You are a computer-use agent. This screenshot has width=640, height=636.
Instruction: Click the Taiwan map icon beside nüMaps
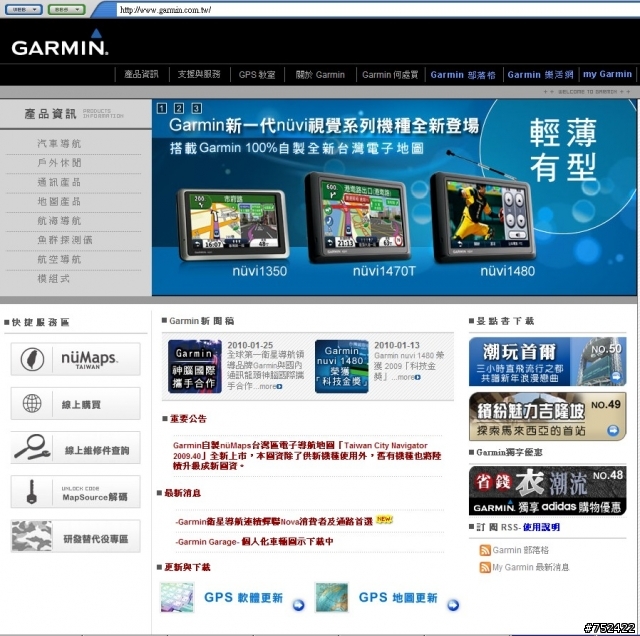(x=32, y=359)
